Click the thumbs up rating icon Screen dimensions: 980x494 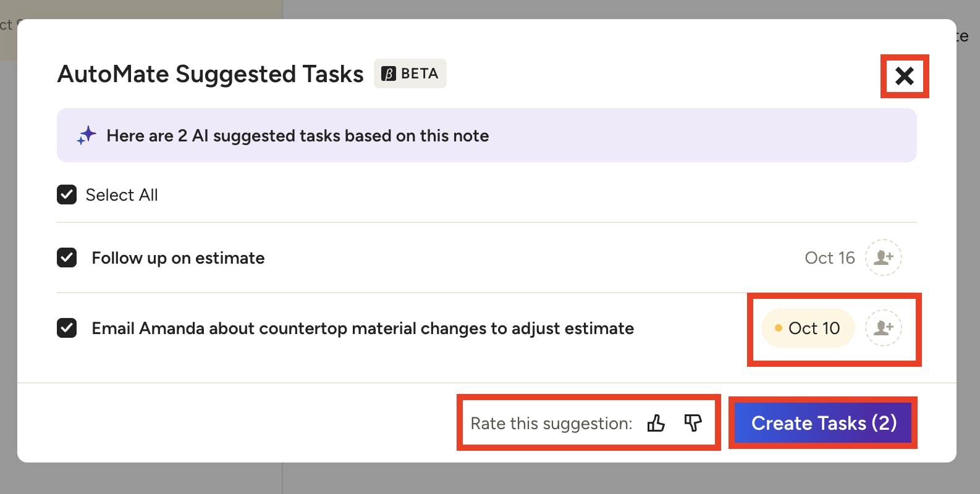(656, 423)
